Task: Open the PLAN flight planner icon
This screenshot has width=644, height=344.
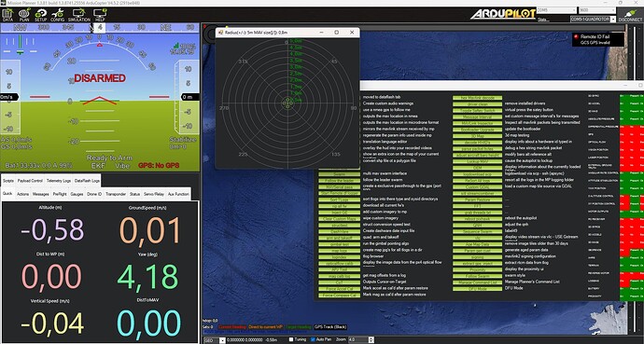Action: [x=24, y=15]
